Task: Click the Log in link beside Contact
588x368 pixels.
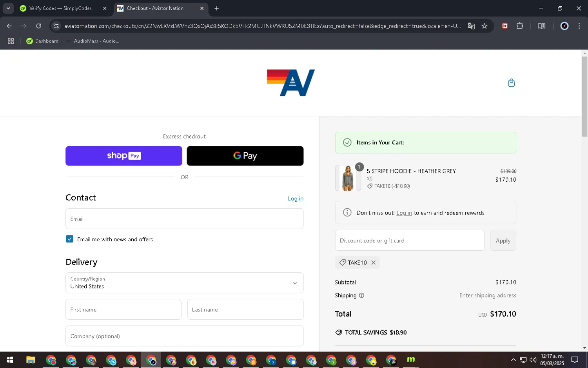Action: point(296,199)
